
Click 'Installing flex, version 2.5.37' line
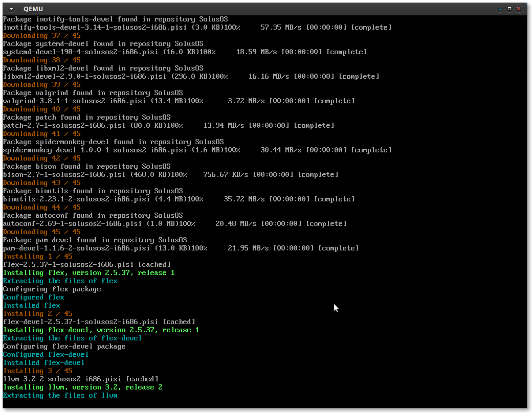point(88,272)
